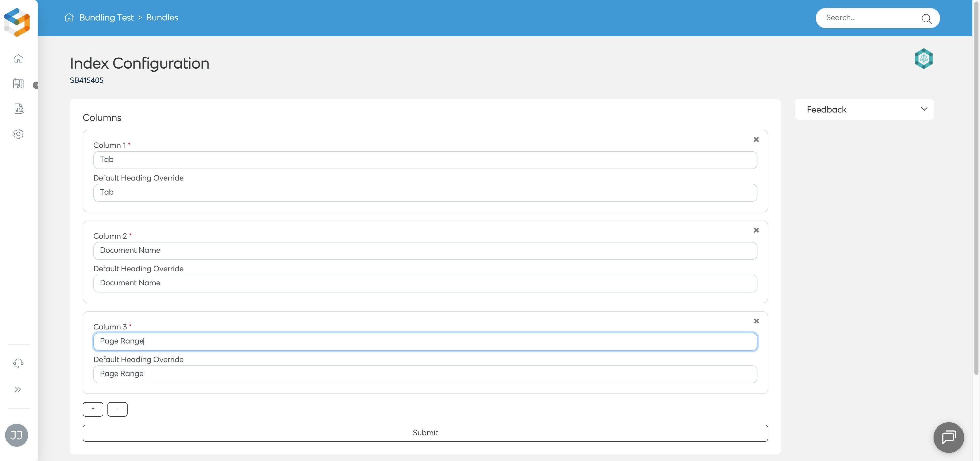Open the JJ user avatar menu
Image resolution: width=980 pixels, height=461 pixels.
pyautogui.click(x=16, y=435)
